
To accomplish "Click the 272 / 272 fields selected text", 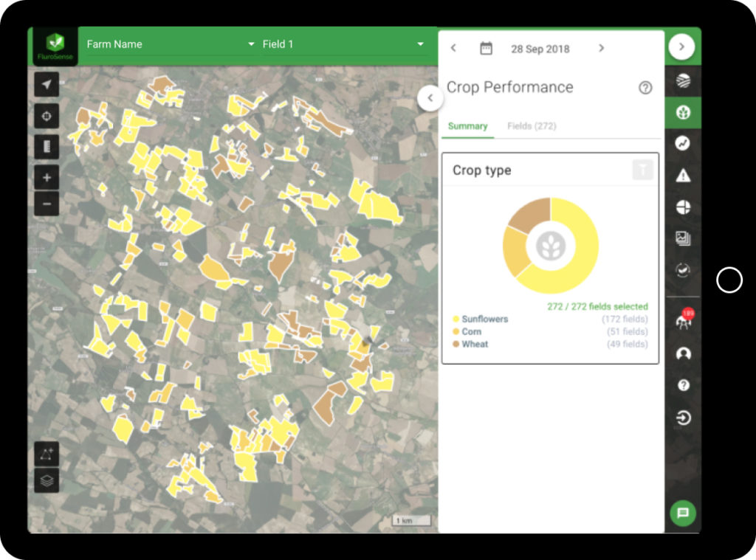I will click(x=597, y=306).
